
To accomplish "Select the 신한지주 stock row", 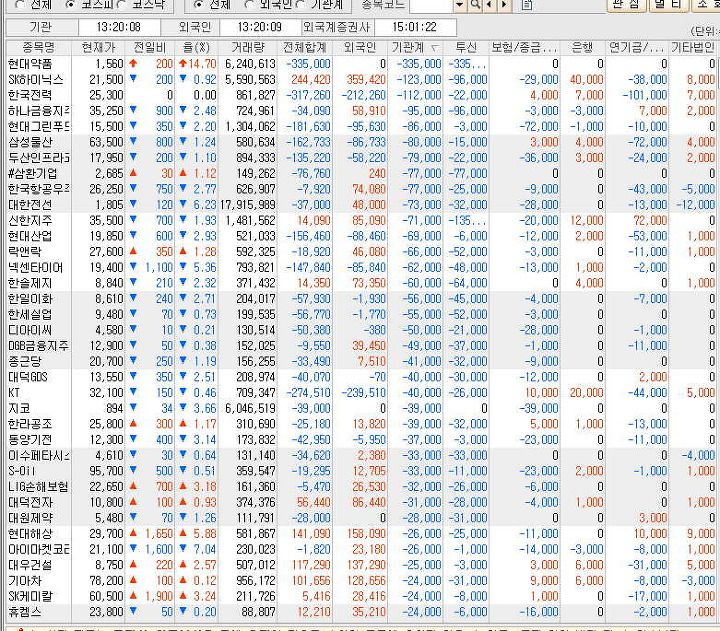I will coord(360,220).
